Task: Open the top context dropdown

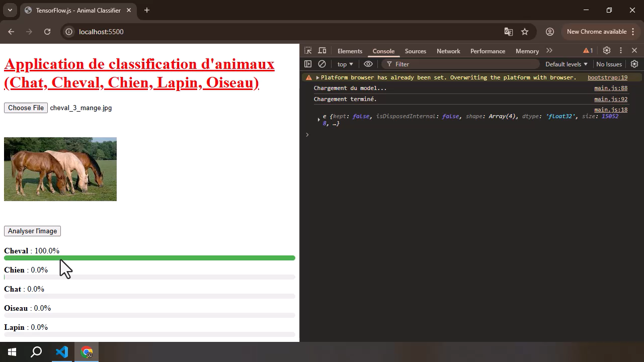Action: [345, 64]
